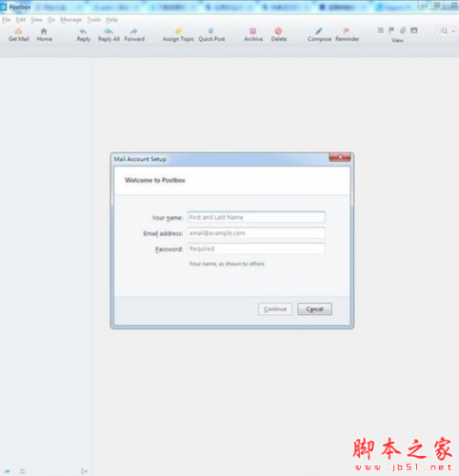Click the Password input field
Viewport: 459px width, 476px height.
pos(256,248)
